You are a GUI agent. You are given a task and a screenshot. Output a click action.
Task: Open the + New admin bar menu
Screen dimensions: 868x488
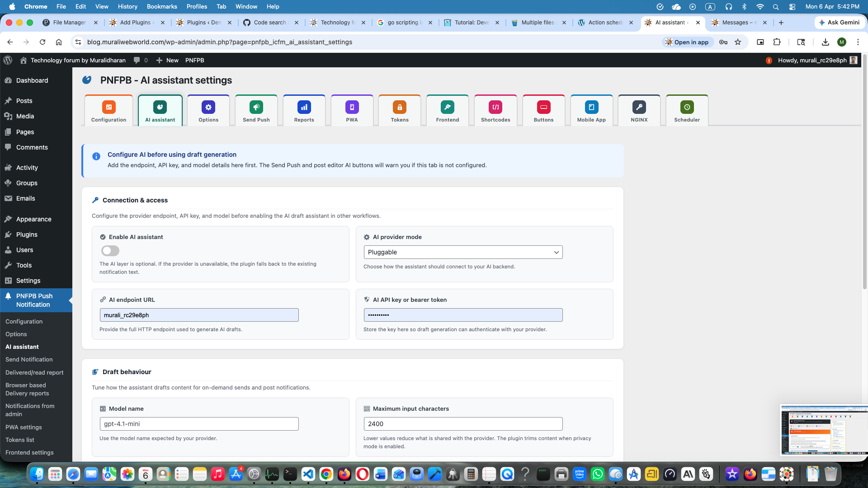[167, 60]
